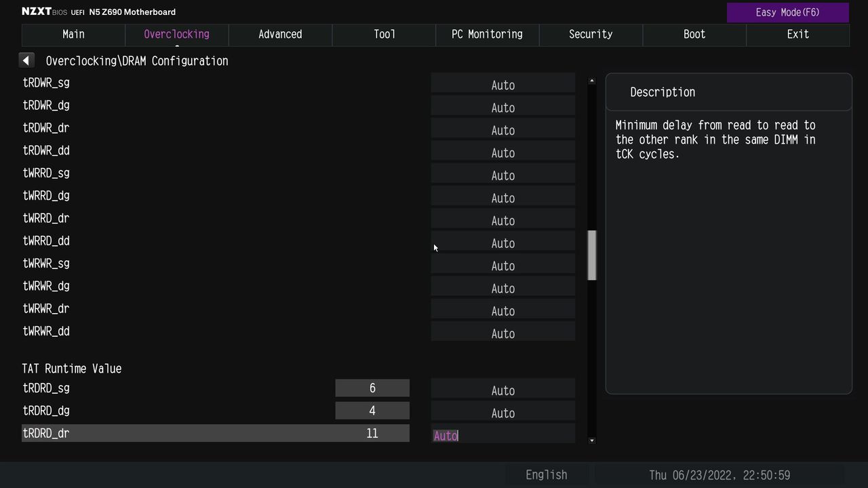Switch to Easy Mode (F6)

[x=787, y=12]
